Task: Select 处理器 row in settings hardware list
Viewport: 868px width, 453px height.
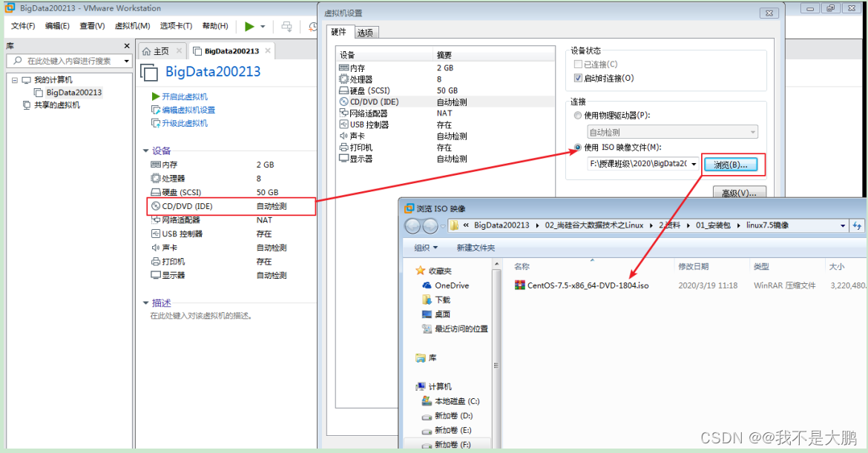Action: pos(445,79)
